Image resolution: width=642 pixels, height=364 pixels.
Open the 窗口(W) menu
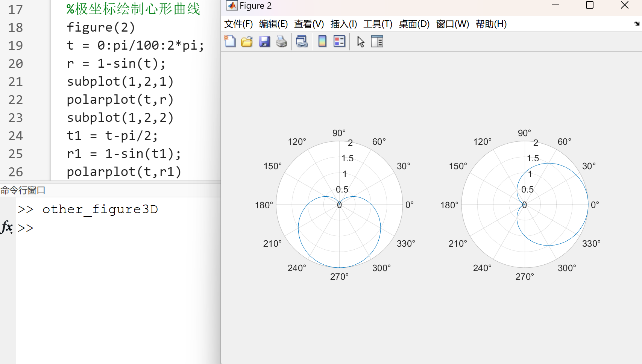(452, 24)
